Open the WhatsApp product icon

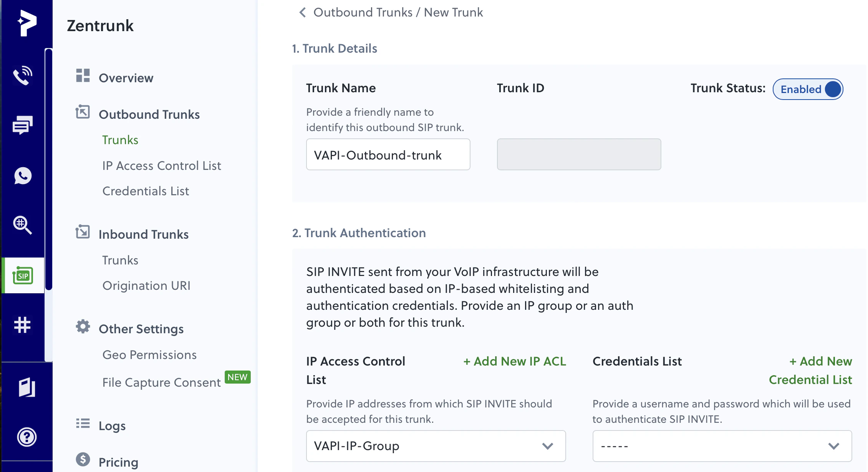tap(23, 176)
